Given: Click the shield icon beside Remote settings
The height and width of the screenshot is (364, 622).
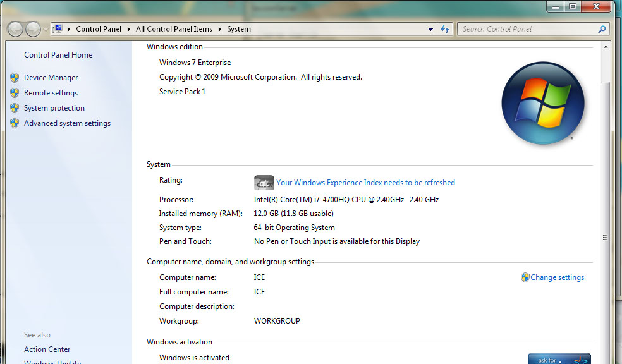Looking at the screenshot, I should [15, 93].
